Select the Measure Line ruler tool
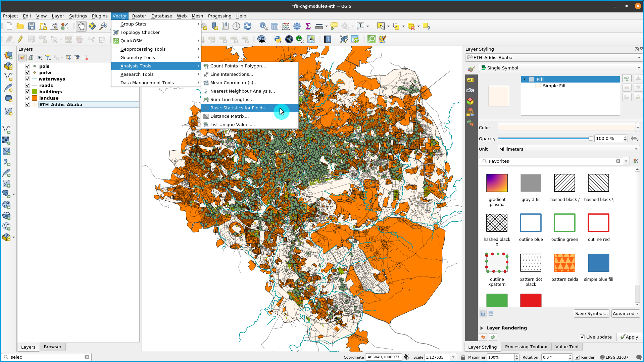Image resolution: width=644 pixels, height=362 pixels. [319, 26]
